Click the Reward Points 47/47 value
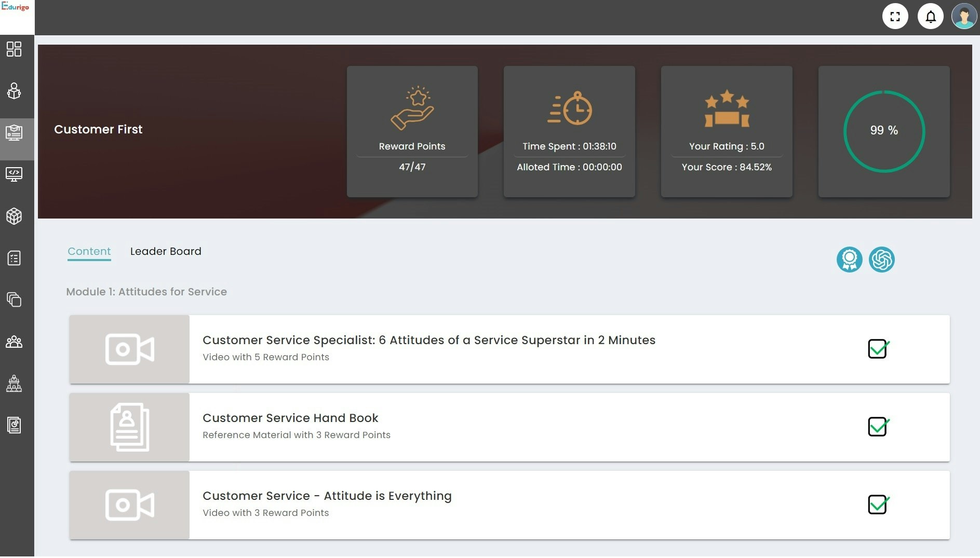Viewport: 980px width, 558px height. [x=412, y=167]
